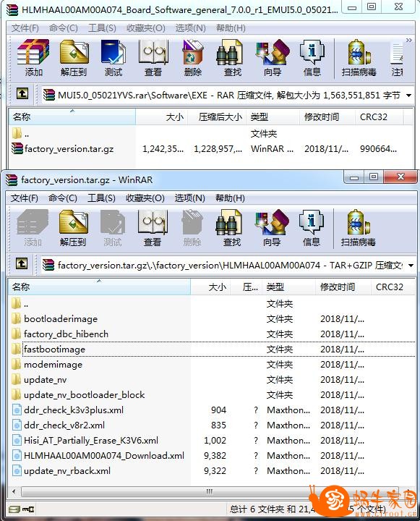Click Info icon in factory_version window
The width and height of the screenshot is (420, 521).
point(312,228)
